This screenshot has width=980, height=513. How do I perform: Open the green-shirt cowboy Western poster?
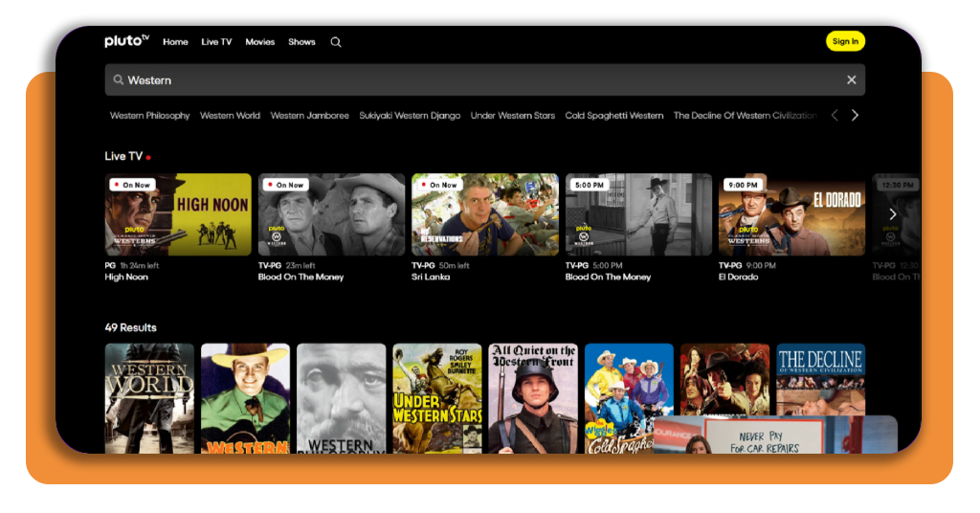245,398
